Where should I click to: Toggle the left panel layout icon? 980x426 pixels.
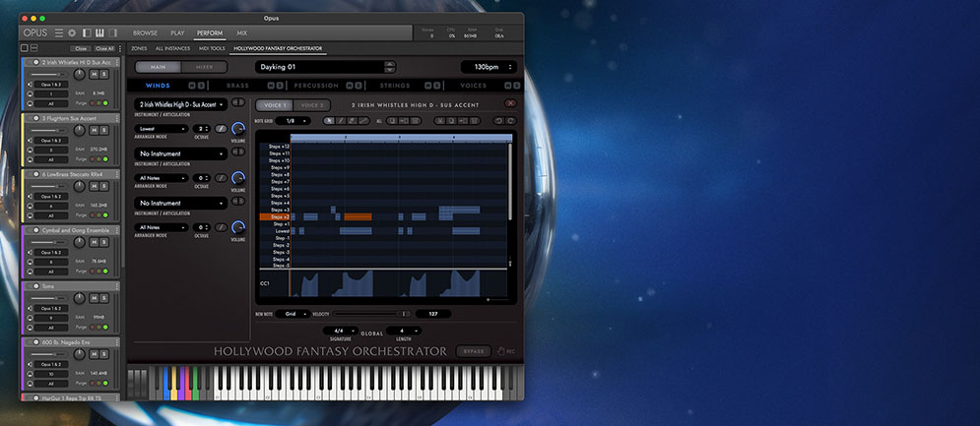87,32
